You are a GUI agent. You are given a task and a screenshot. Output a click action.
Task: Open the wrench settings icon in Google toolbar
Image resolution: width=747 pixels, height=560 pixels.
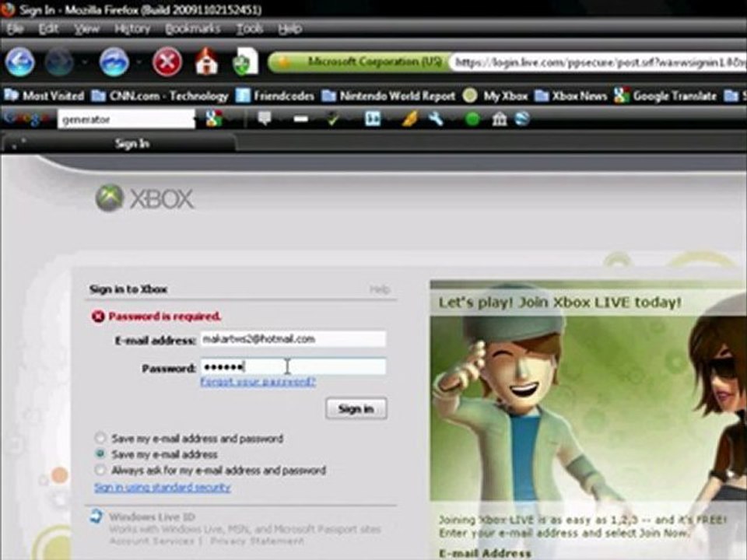(436, 119)
